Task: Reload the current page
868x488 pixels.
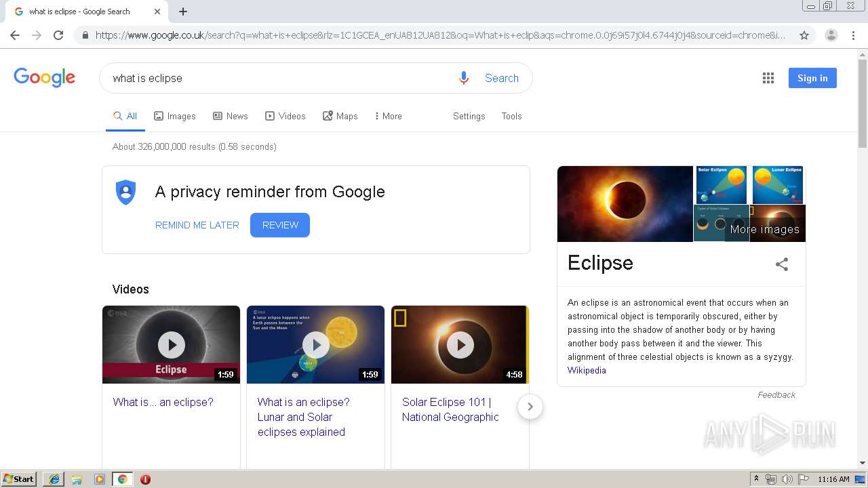Action: [x=58, y=35]
